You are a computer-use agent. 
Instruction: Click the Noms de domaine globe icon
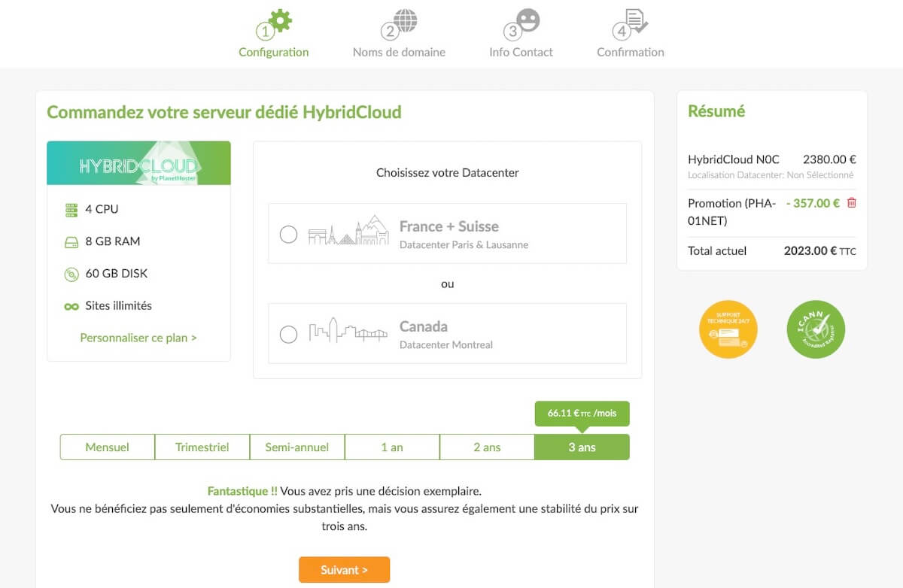point(406,20)
